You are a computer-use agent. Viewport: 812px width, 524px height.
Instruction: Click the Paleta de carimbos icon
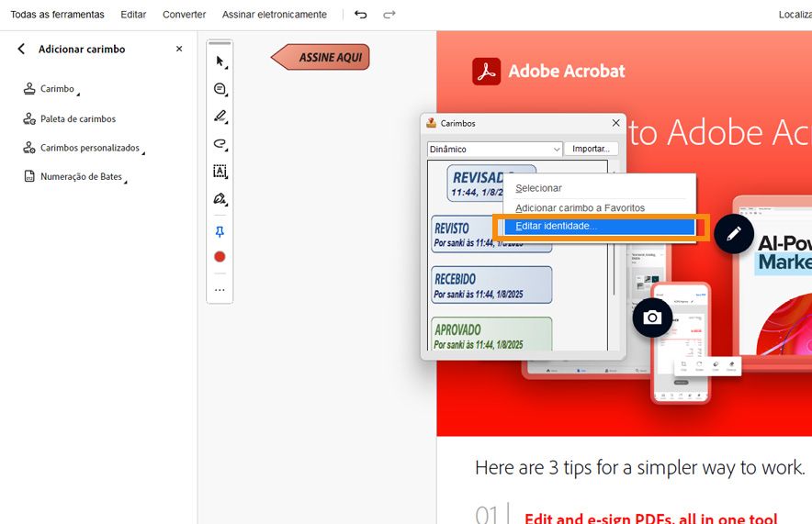[x=29, y=119]
